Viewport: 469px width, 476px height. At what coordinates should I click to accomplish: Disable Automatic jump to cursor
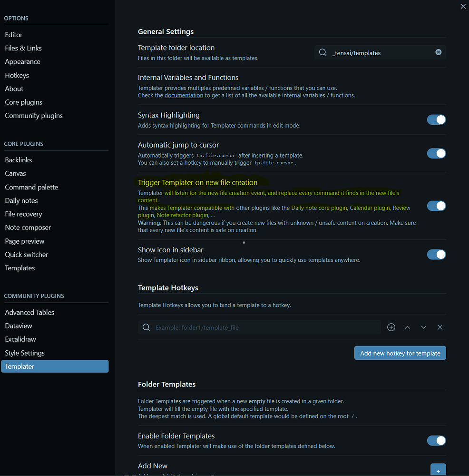tap(436, 153)
